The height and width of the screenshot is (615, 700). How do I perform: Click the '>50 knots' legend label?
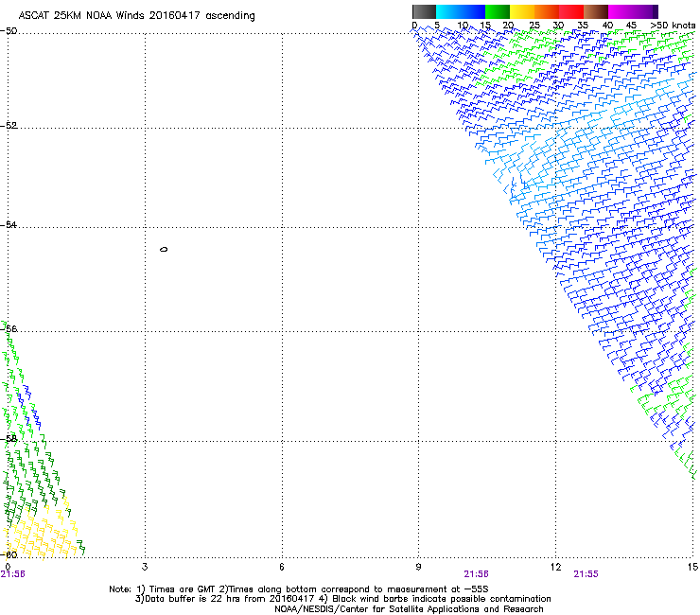673,26
